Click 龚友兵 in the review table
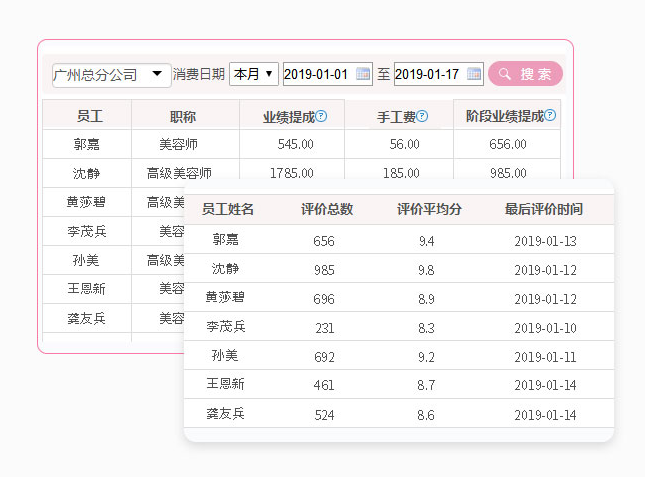 226,413
